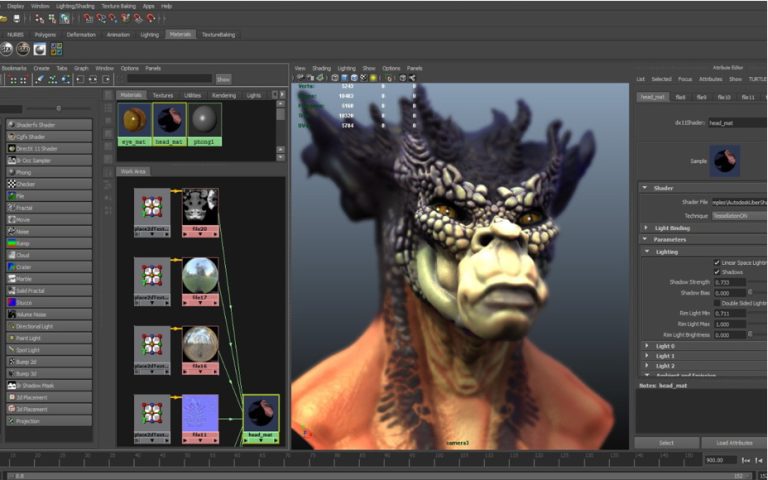The width and height of the screenshot is (768, 480).
Task: Create a Fractal texture node
Action: click(x=49, y=208)
